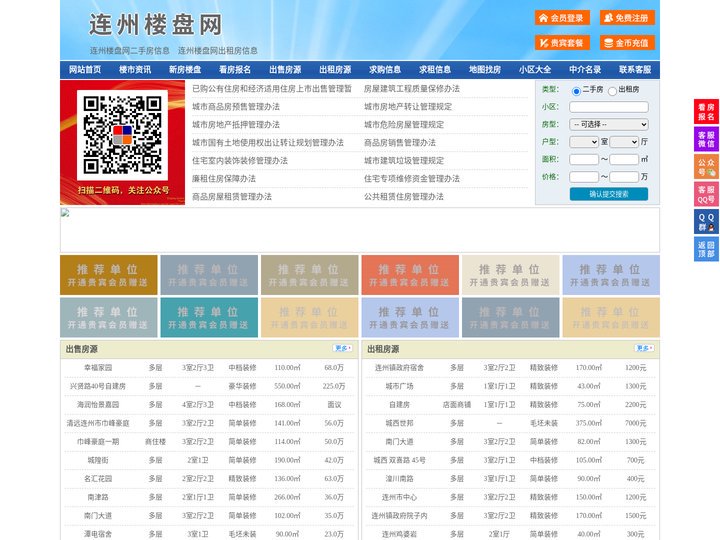Viewport: 720px width, 540px height.
Task: Select the 出租房 radio button
Action: (x=612, y=91)
